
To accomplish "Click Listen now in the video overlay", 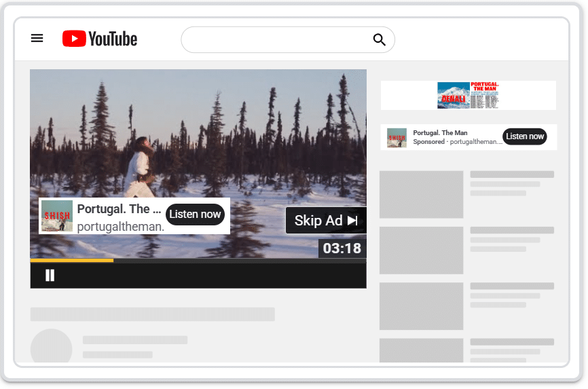I will point(195,214).
